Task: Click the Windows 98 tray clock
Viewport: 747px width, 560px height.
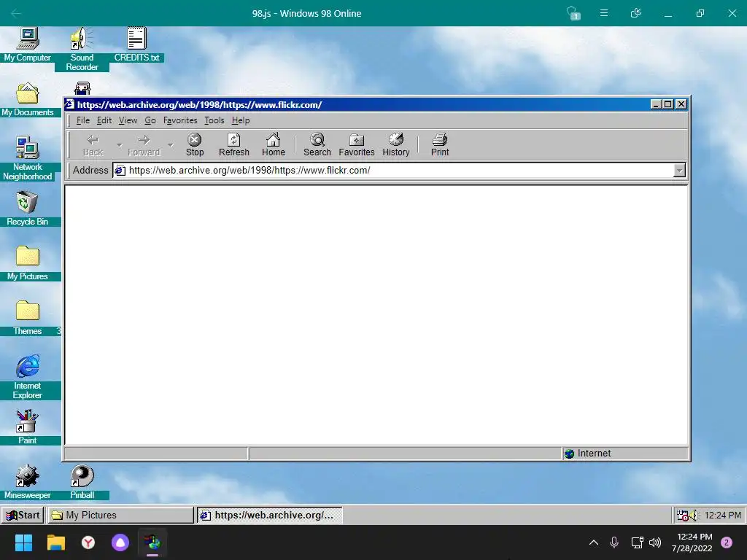Action: 723,516
